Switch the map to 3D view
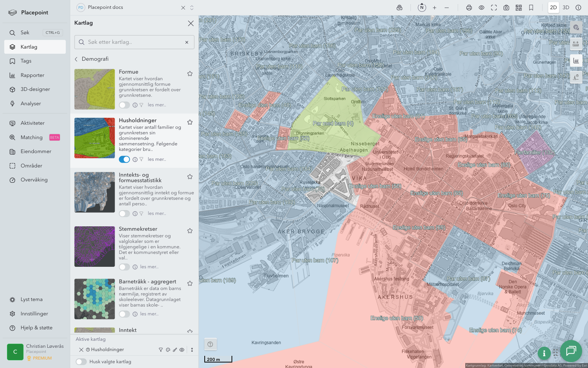588x368 pixels. 566,8
